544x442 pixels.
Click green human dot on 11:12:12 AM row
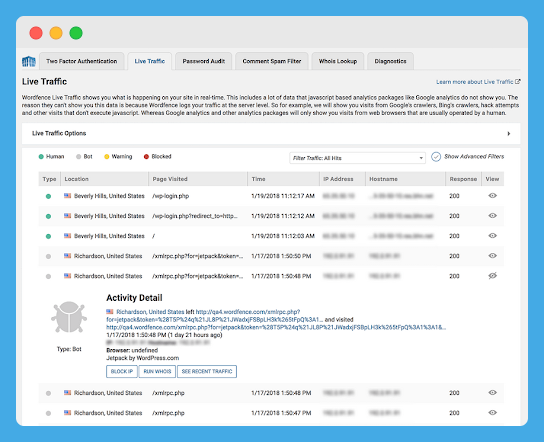[x=48, y=216]
